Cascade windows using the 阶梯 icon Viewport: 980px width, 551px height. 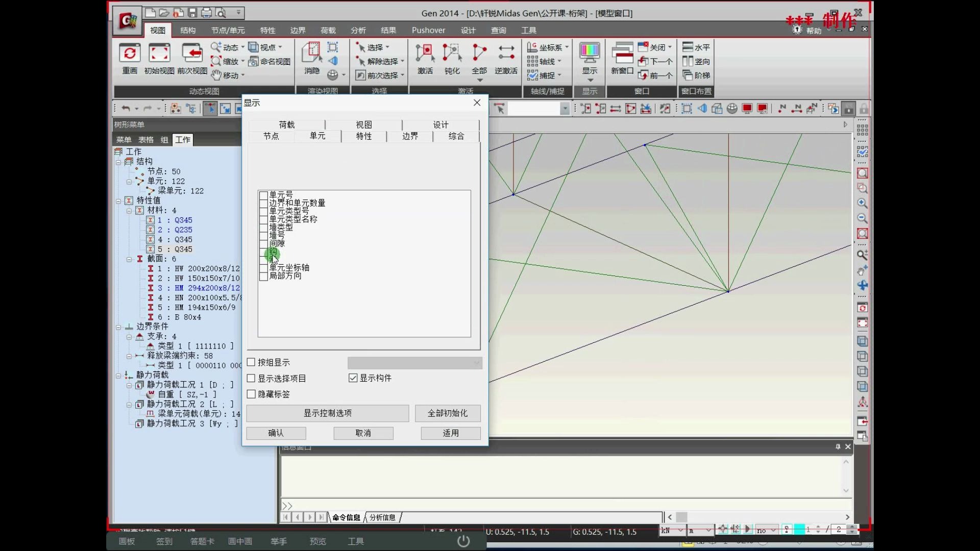pyautogui.click(x=696, y=75)
